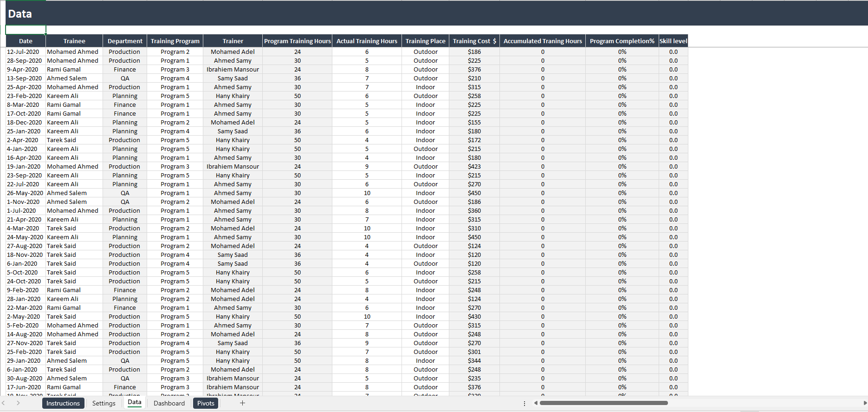The width and height of the screenshot is (868, 412).
Task: Click the Data title banner text
Action: pos(20,14)
